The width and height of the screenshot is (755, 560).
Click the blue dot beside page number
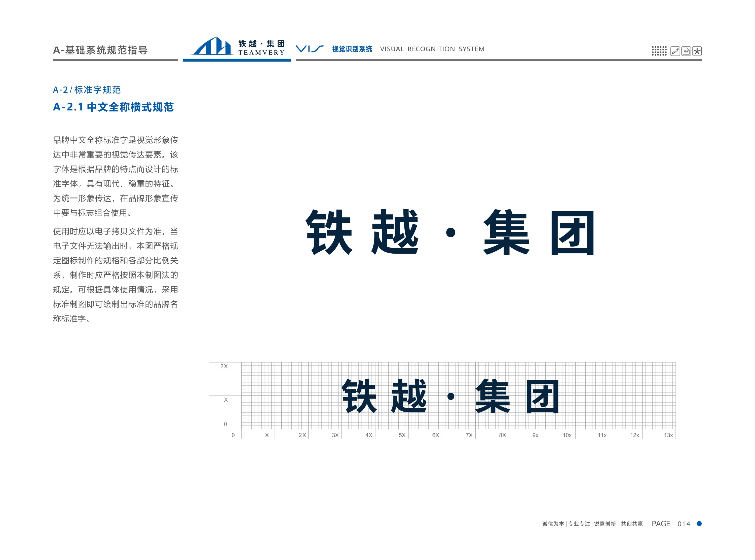click(699, 524)
